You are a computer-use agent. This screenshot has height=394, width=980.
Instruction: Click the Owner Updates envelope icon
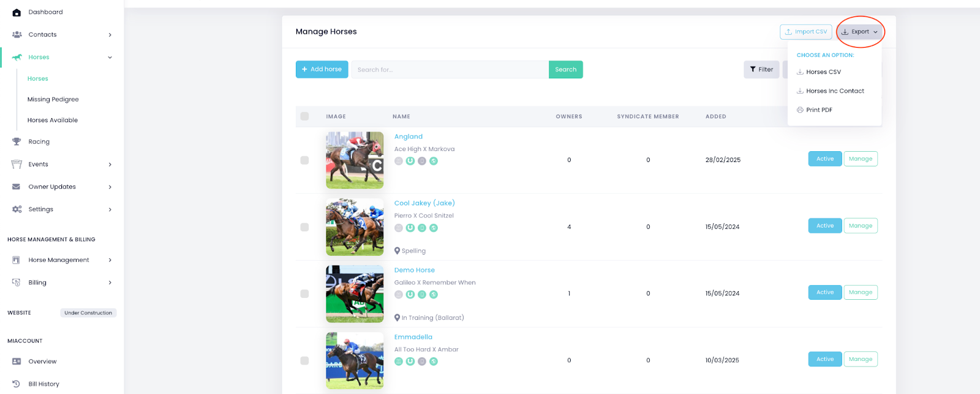(x=17, y=187)
